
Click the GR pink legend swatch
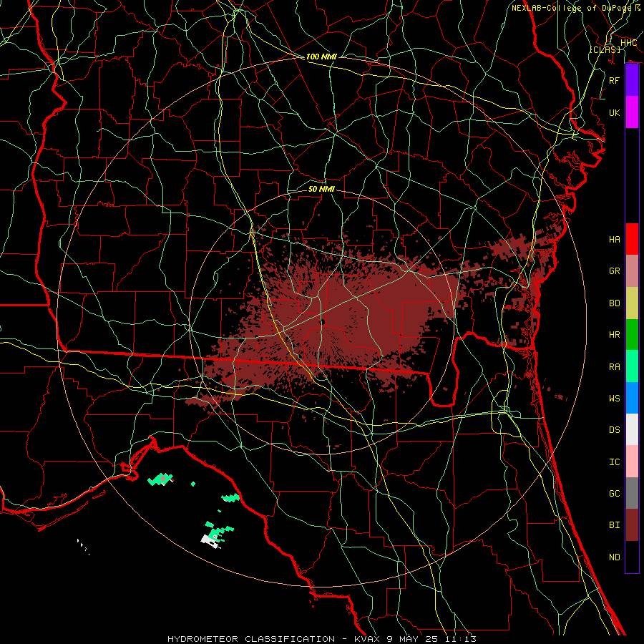tap(632, 271)
